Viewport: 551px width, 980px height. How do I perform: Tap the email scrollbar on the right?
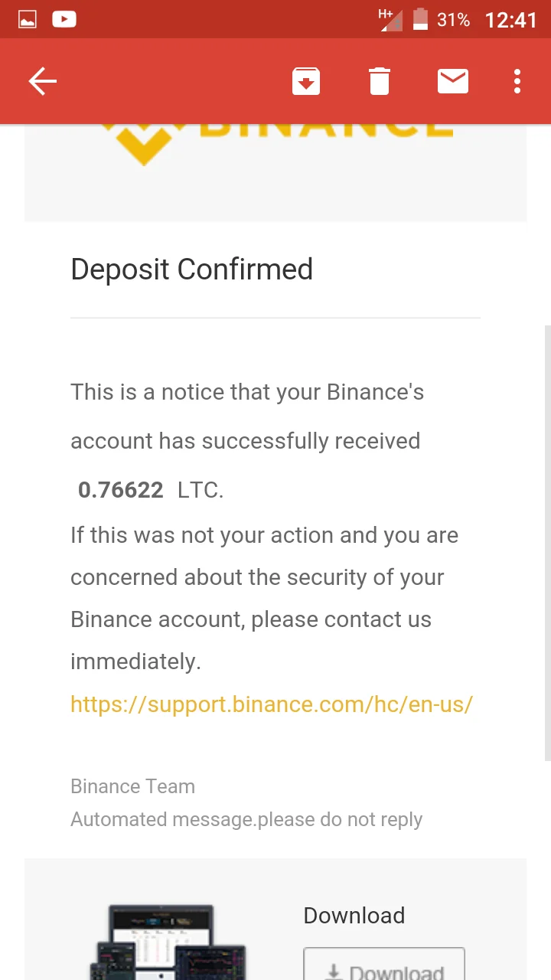pyautogui.click(x=546, y=544)
